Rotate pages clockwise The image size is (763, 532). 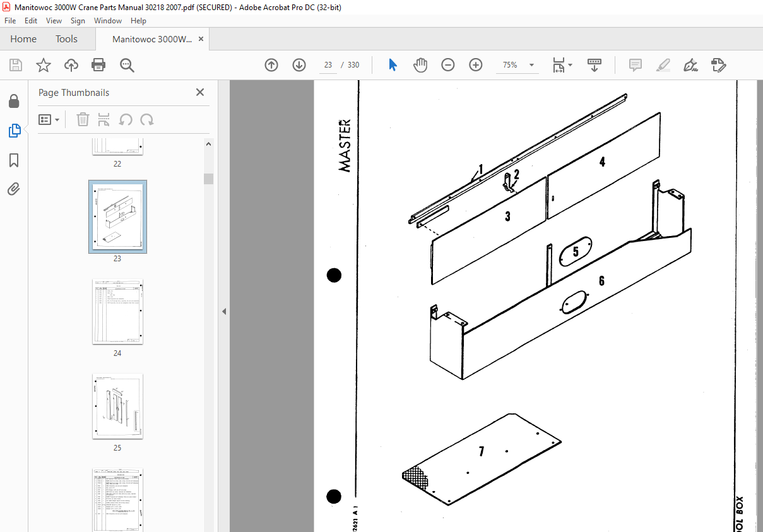[147, 119]
